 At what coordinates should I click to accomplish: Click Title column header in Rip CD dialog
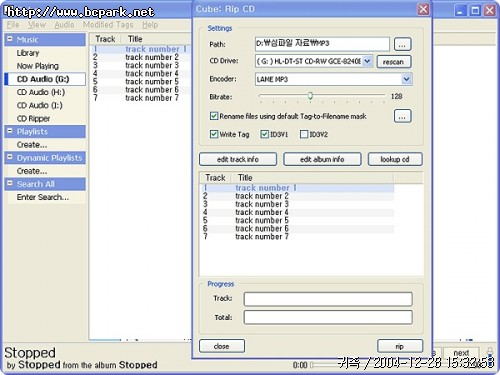312,178
